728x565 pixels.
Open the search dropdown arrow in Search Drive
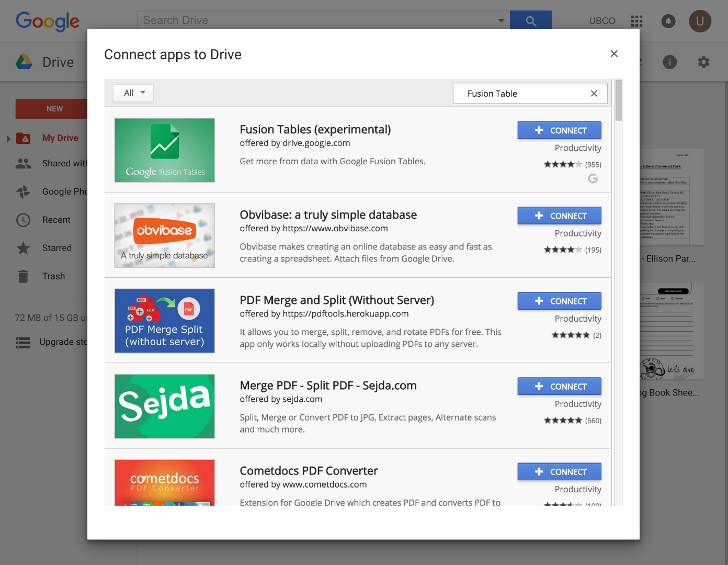501,20
